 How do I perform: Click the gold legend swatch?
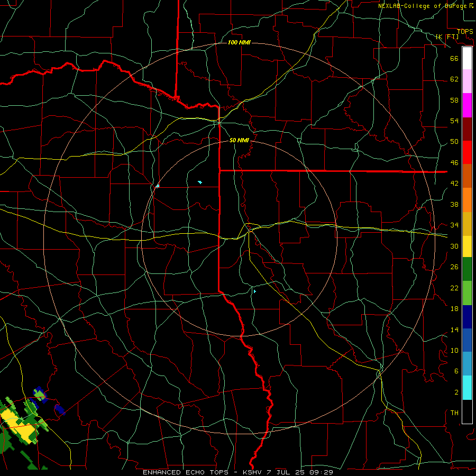[467, 224]
